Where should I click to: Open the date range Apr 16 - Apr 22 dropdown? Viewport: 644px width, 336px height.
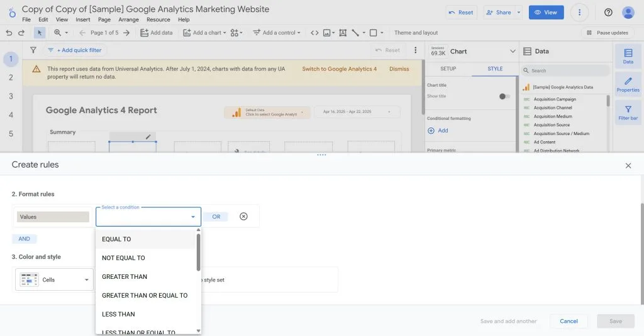[x=357, y=112]
